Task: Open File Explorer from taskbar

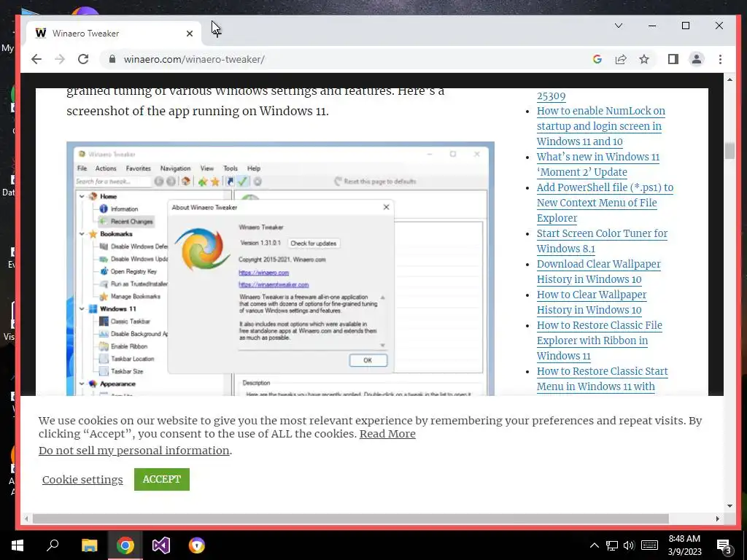Action: [89, 545]
